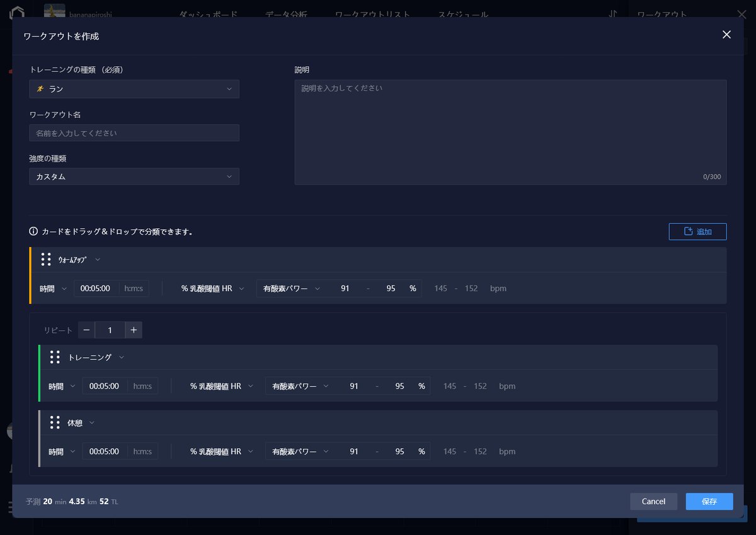Click the repeat count value field
The image size is (756, 535).
point(110,330)
